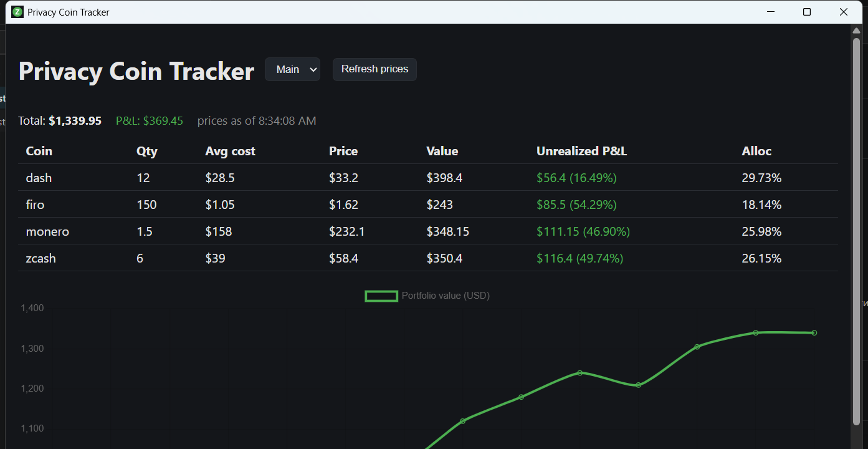The height and width of the screenshot is (449, 868).
Task: Select the dash coin row name
Action: click(39, 178)
